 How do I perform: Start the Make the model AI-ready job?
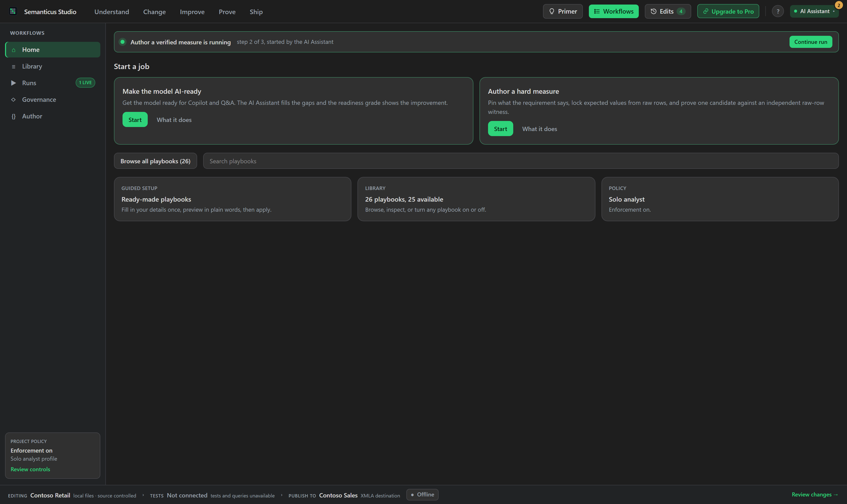(x=135, y=119)
